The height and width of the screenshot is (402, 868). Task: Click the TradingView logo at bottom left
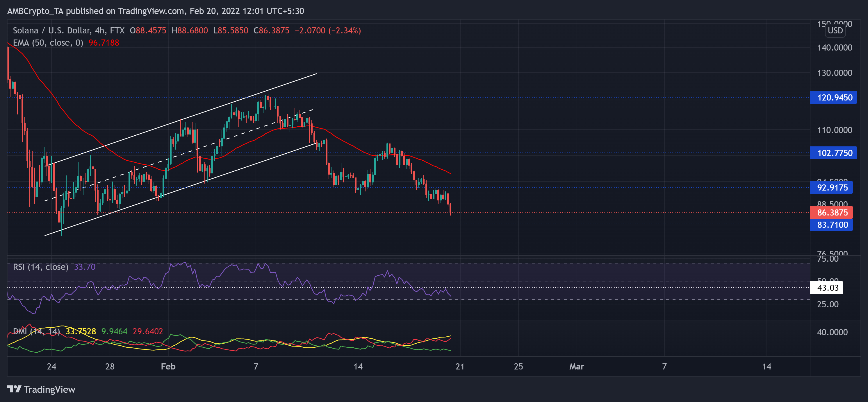coord(41,389)
